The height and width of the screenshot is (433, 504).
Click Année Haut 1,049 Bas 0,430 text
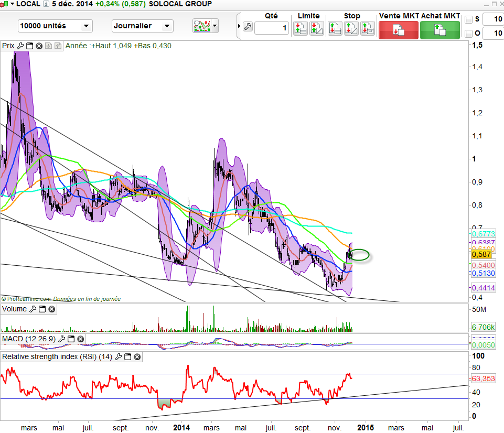click(119, 46)
